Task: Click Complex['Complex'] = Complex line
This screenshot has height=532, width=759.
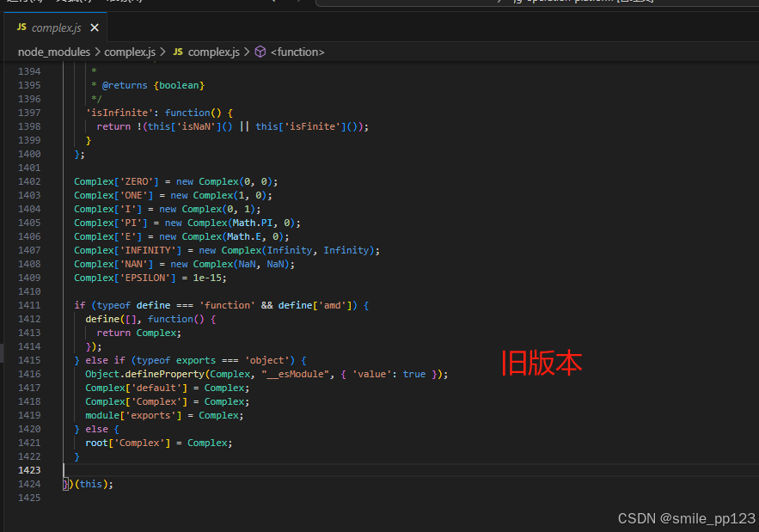Action: [x=167, y=401]
